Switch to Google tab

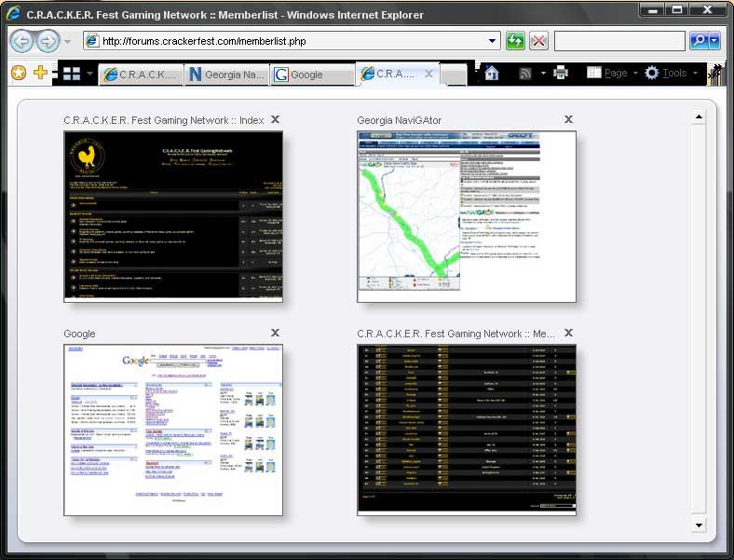pyautogui.click(x=313, y=75)
